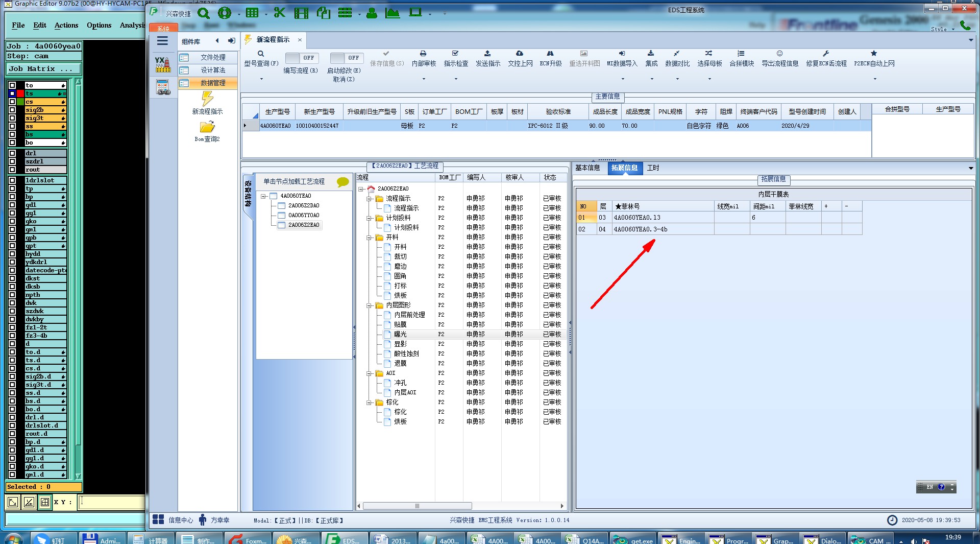Click the green user silhouette icon
The height and width of the screenshot is (544, 980).
(372, 13)
